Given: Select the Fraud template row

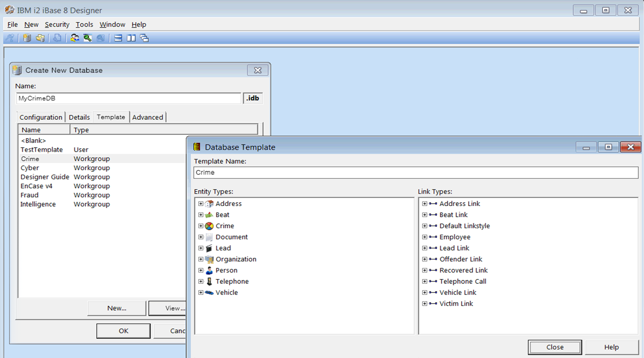Looking at the screenshot, I should coord(102,195).
